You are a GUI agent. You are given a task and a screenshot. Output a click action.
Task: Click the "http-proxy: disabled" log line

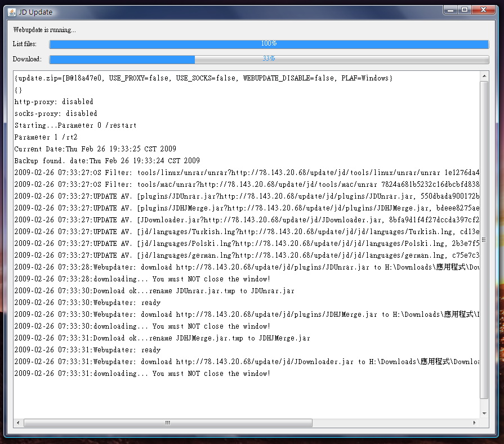54,102
